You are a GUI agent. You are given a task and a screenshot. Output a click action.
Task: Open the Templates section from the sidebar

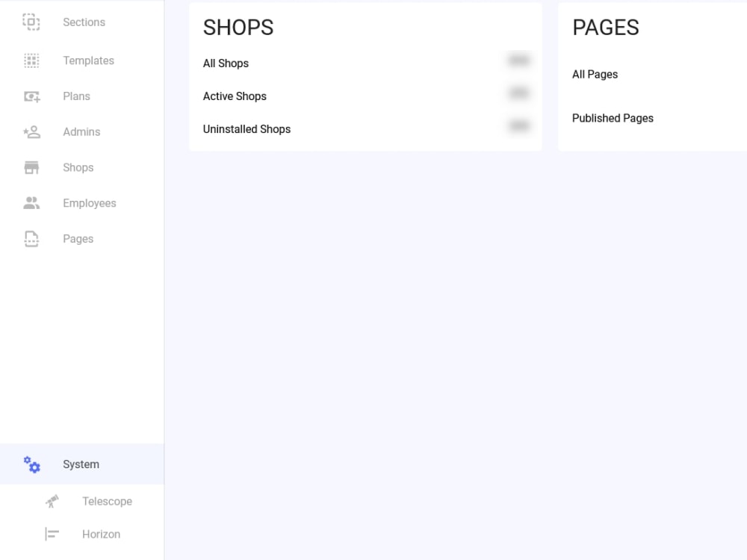(88, 60)
